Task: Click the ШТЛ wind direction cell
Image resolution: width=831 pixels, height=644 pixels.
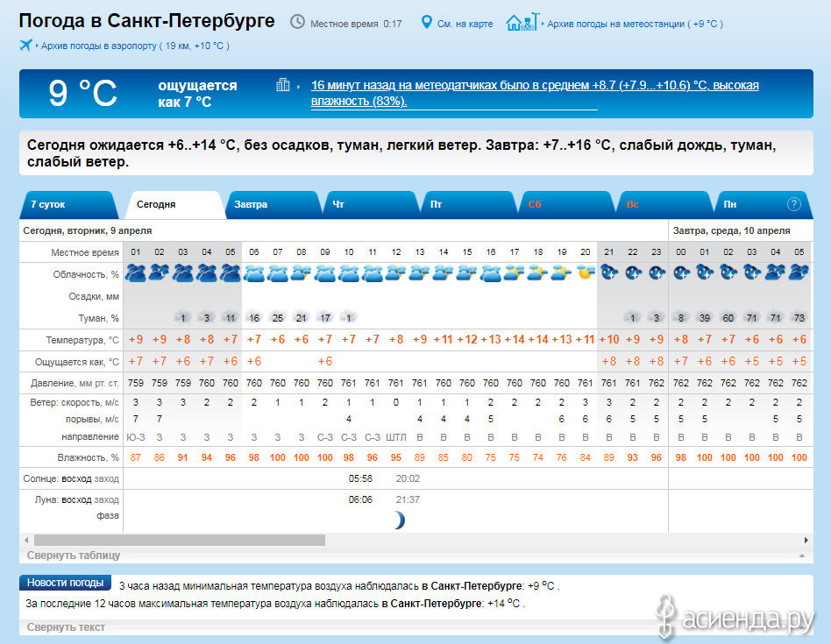Action: coord(396,437)
